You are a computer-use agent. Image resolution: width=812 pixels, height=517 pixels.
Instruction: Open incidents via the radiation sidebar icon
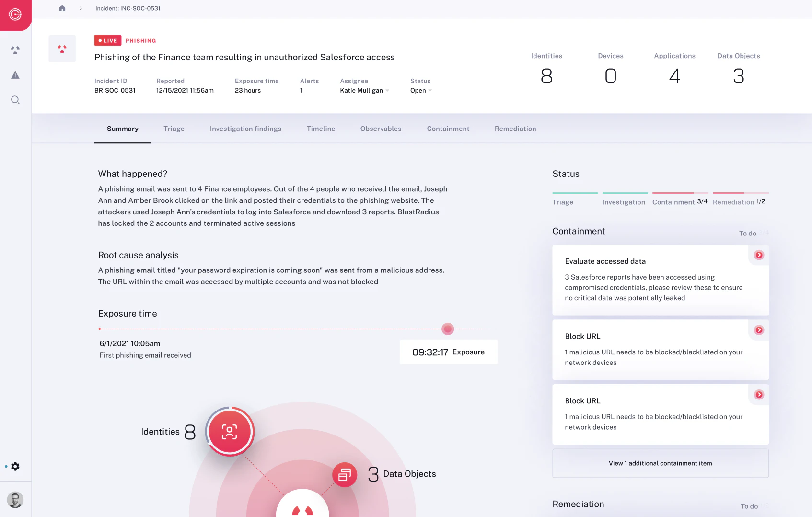coord(15,50)
